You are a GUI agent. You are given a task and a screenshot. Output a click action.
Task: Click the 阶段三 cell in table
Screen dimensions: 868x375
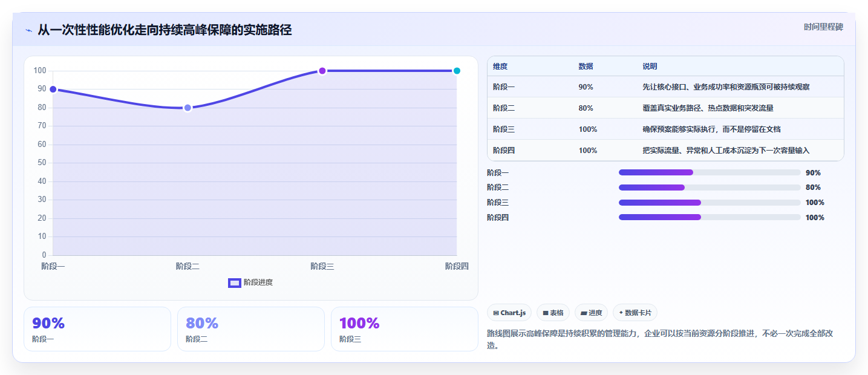[504, 129]
